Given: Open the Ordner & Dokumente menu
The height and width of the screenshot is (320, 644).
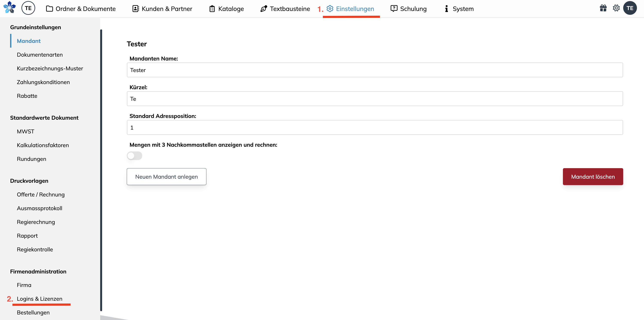Looking at the screenshot, I should click(x=81, y=9).
